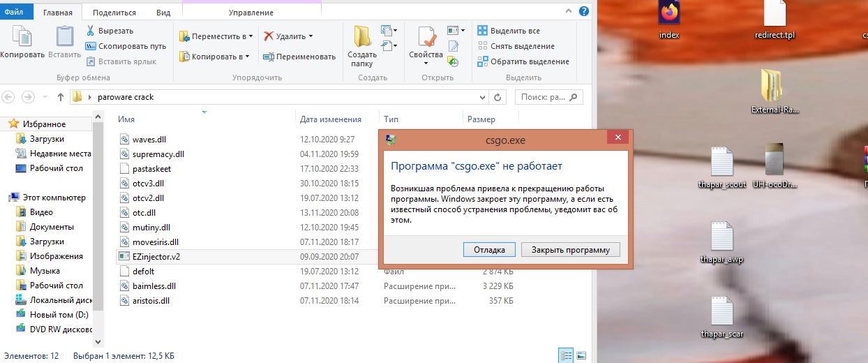Switch to the Поделиться ribbon tab

pos(114,13)
